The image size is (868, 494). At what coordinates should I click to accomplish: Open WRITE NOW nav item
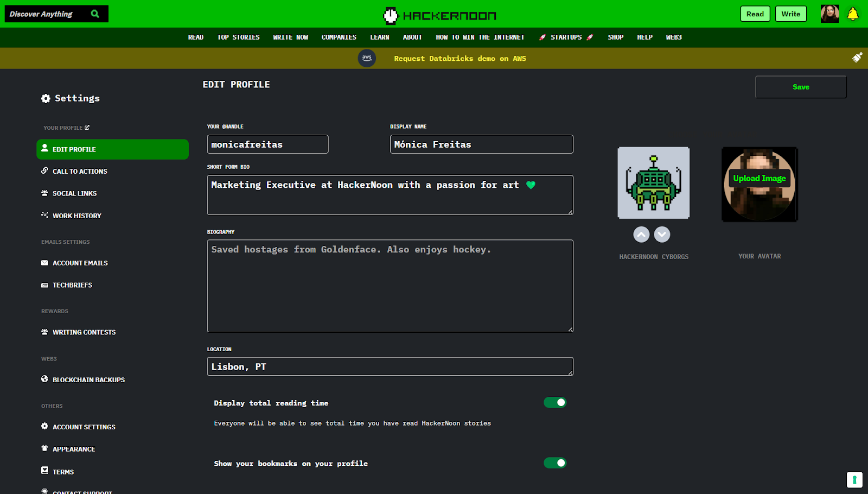[291, 37]
